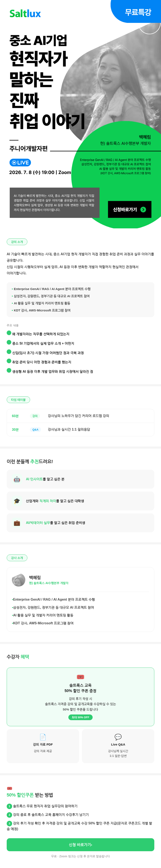
Task: Click the 강의 소개 section tag
Action: click(17, 242)
